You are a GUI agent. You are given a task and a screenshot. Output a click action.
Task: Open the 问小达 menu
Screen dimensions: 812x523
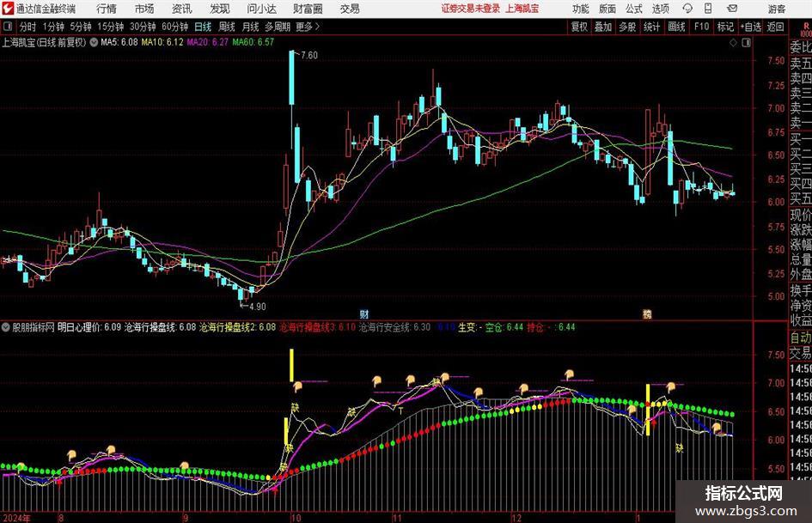262,9
